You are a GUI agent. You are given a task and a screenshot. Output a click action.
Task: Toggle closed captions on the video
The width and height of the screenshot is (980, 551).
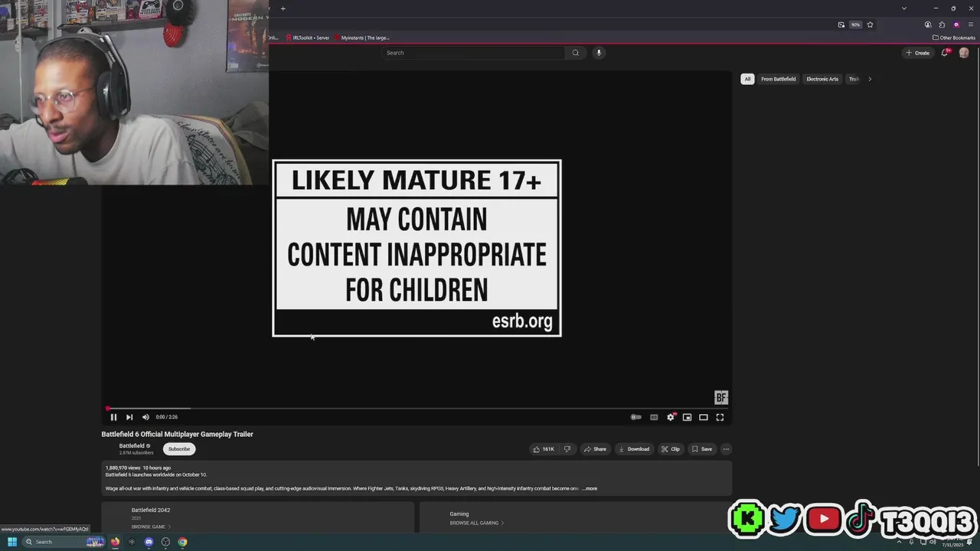(654, 417)
